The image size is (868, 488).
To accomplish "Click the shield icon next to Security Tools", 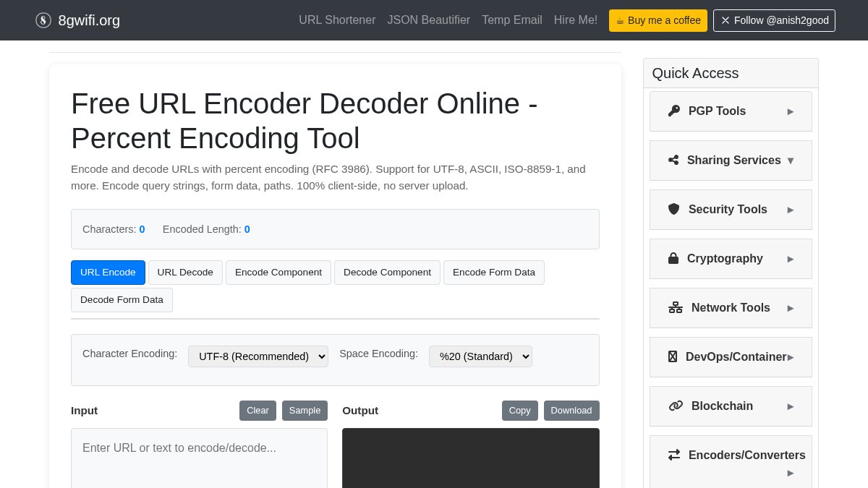I will [x=673, y=209].
